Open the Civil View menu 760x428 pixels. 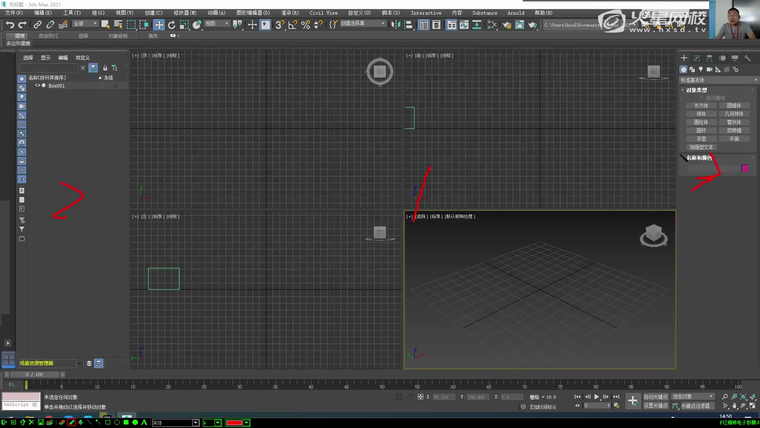tap(324, 13)
